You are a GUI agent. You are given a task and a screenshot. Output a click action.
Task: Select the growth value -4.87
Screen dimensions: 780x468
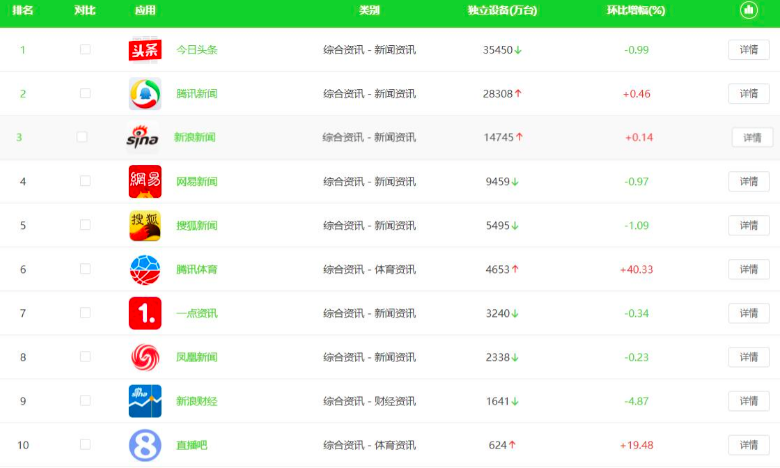click(637, 401)
